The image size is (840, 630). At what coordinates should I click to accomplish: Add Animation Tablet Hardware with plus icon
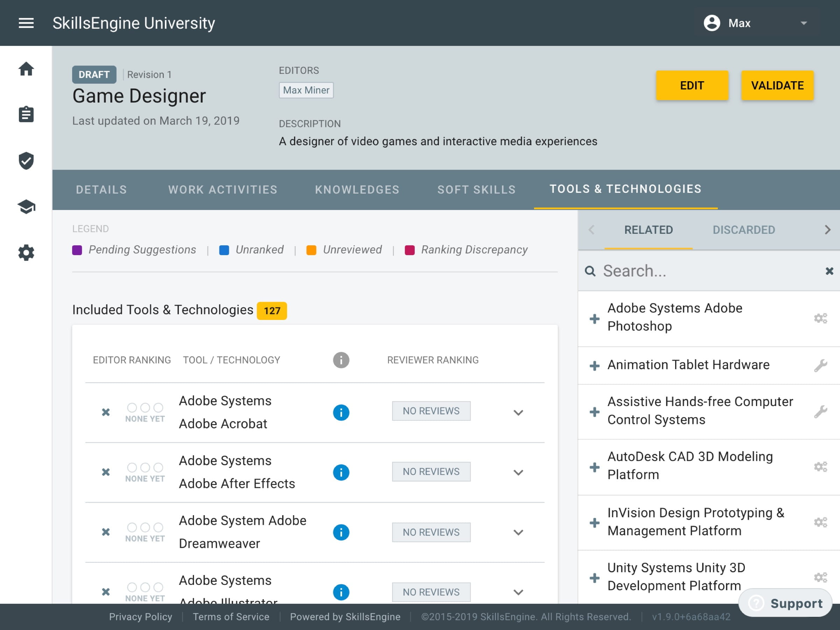(595, 366)
